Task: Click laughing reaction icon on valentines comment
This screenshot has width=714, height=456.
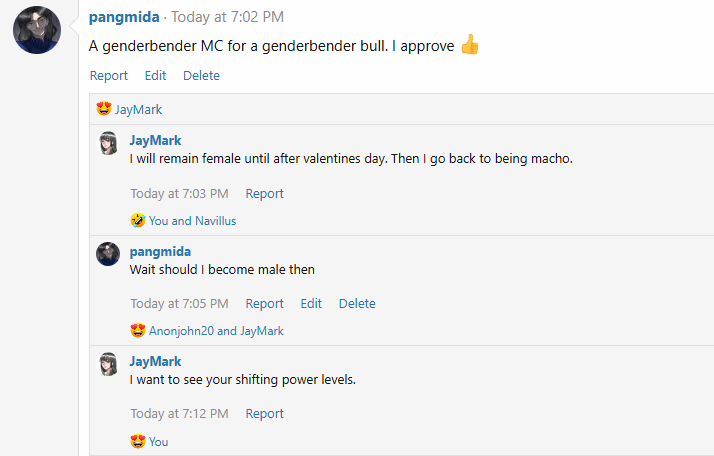Action: point(138,221)
